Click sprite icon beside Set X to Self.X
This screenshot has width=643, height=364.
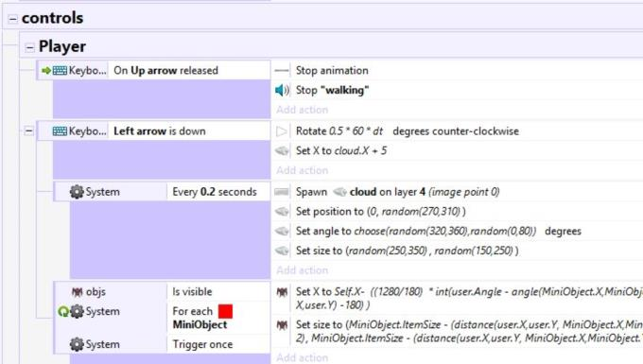[x=282, y=292]
